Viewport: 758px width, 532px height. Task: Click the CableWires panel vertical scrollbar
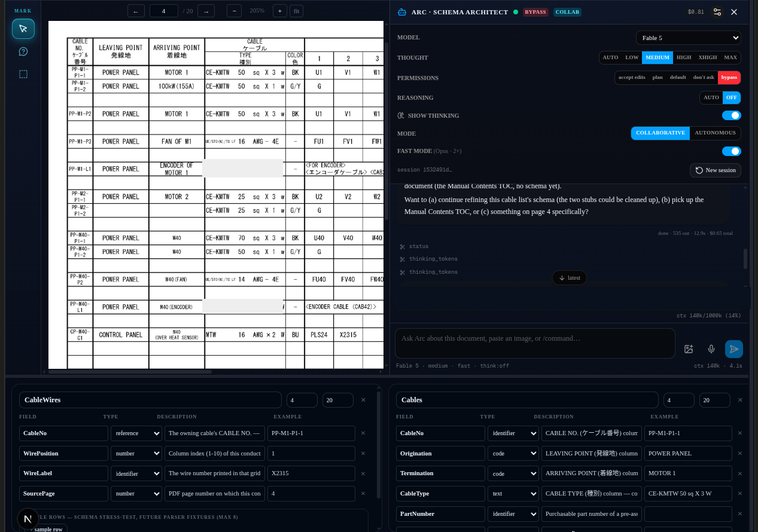379,445
